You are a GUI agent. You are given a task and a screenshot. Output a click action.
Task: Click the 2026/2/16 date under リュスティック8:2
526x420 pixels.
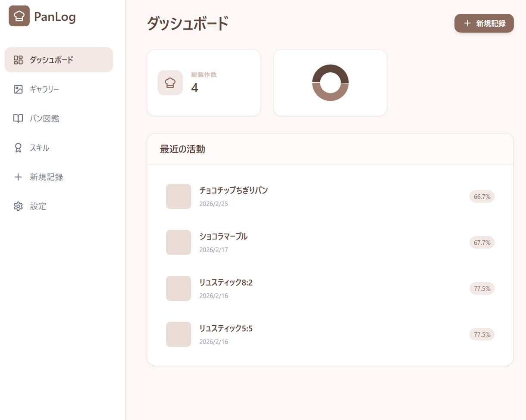click(x=213, y=296)
